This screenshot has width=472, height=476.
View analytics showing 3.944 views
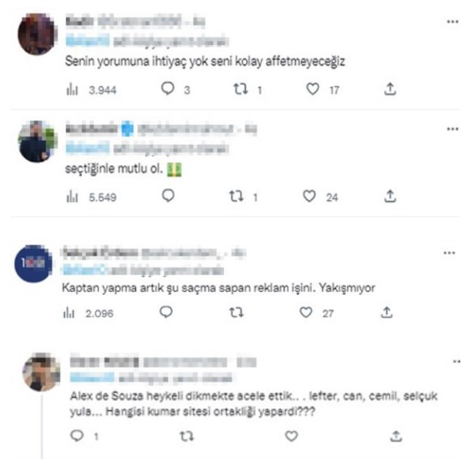pyautogui.click(x=72, y=89)
